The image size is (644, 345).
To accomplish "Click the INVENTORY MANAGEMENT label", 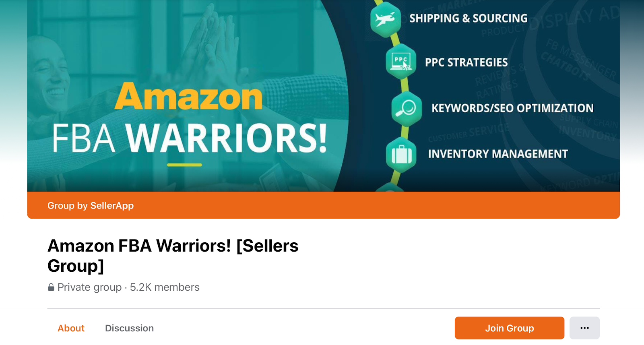I will point(498,154).
